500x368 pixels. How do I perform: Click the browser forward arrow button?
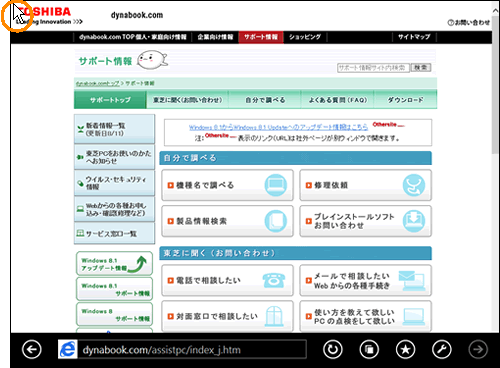pos(478,349)
